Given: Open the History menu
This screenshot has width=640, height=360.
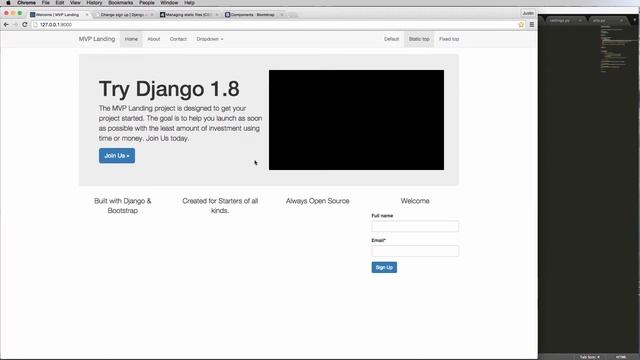Looking at the screenshot, I should point(94,2).
